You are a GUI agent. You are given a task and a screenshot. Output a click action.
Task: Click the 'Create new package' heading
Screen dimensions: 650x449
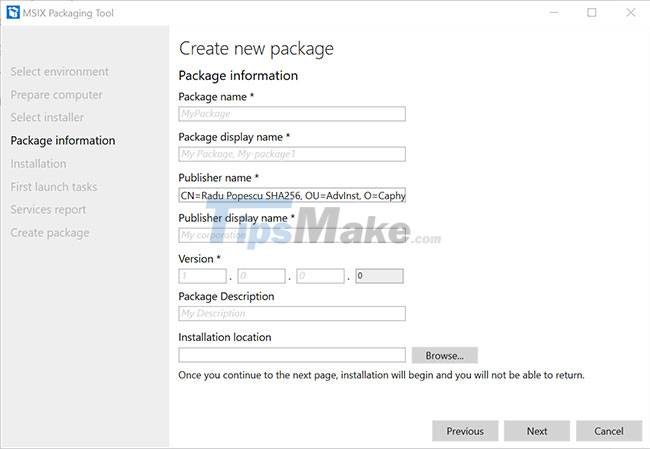point(256,49)
